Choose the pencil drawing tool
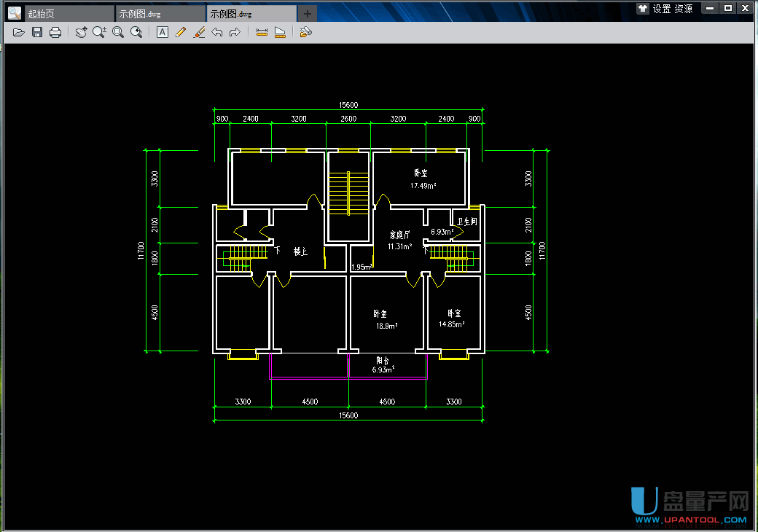The width and height of the screenshot is (758, 532). pyautogui.click(x=181, y=32)
